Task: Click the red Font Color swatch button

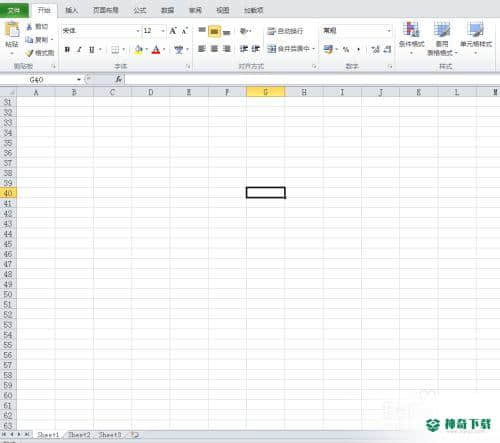Action: (x=156, y=50)
